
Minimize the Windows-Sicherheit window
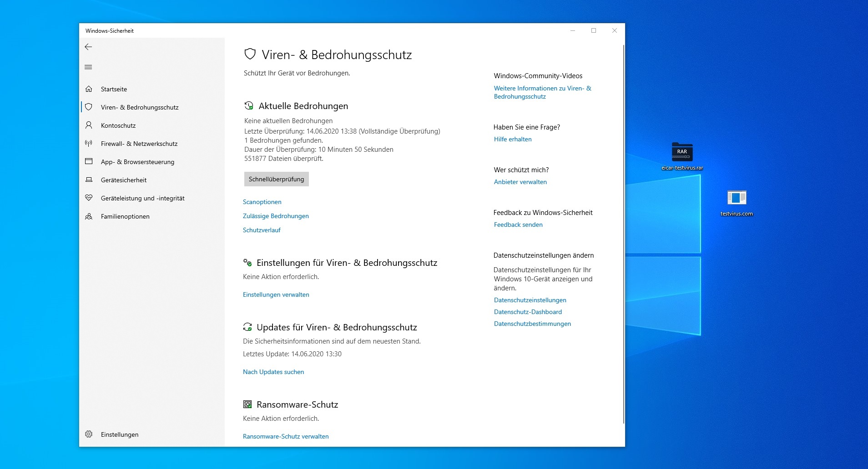(573, 30)
